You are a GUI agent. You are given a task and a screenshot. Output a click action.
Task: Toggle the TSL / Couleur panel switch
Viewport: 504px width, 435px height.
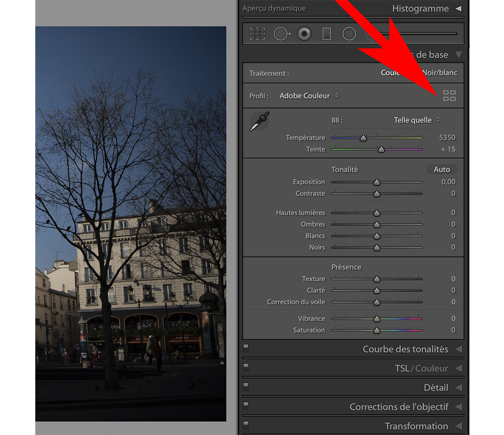pos(246,367)
